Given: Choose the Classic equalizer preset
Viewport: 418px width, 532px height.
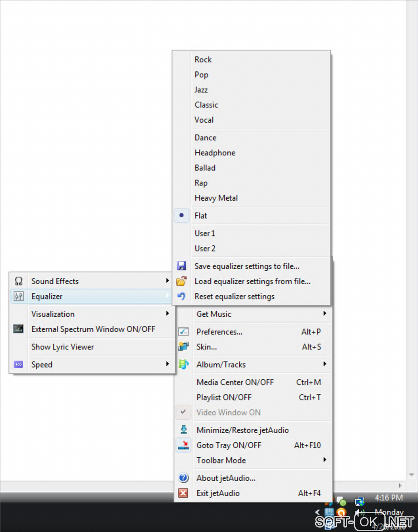Looking at the screenshot, I should pos(251,105).
